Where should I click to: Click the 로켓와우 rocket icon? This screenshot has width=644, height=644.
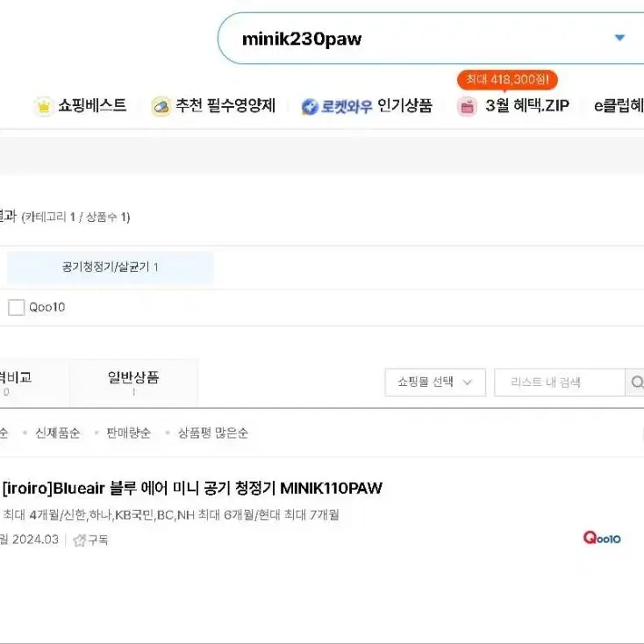click(x=310, y=107)
